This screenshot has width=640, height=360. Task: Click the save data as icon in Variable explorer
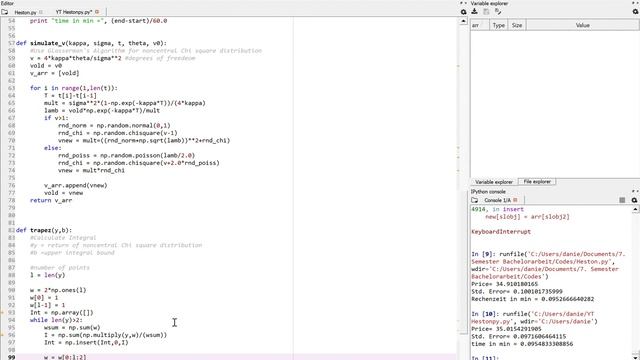click(x=498, y=12)
